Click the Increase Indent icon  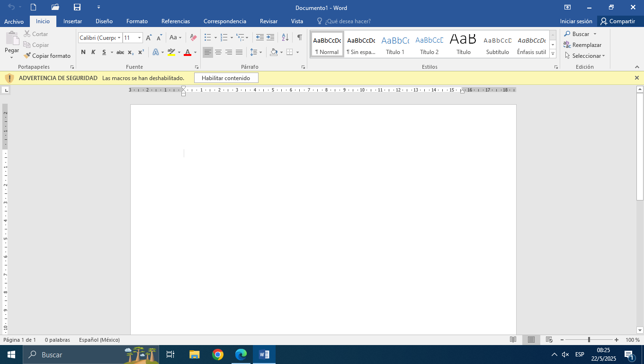(270, 37)
